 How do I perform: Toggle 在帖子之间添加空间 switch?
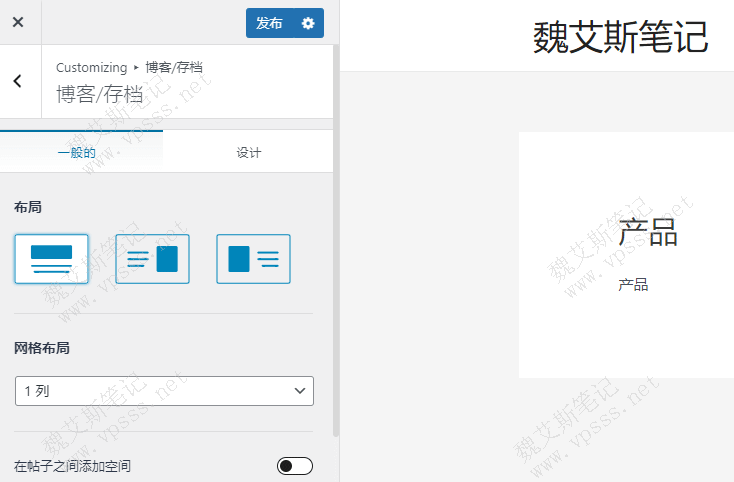click(x=295, y=466)
